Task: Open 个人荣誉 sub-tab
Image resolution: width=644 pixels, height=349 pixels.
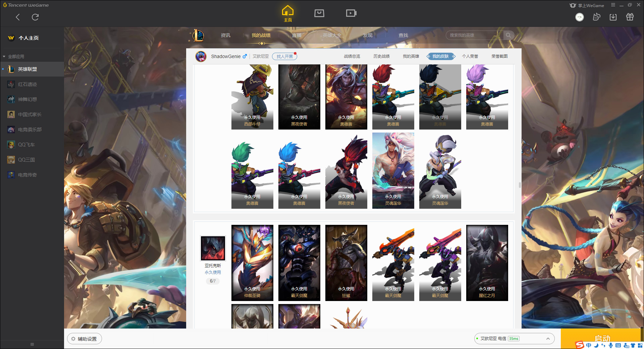Action: click(470, 56)
